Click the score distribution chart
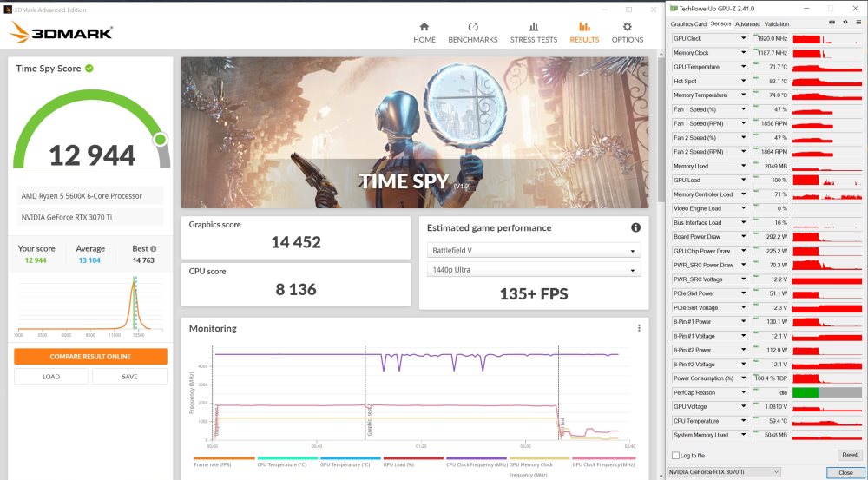Screen dimensions: 868x480 point(90,305)
